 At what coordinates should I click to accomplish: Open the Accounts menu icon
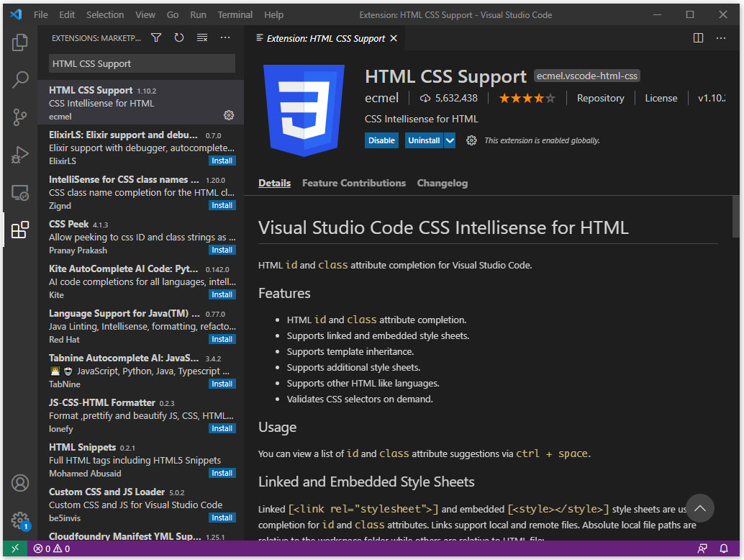pos(20,483)
